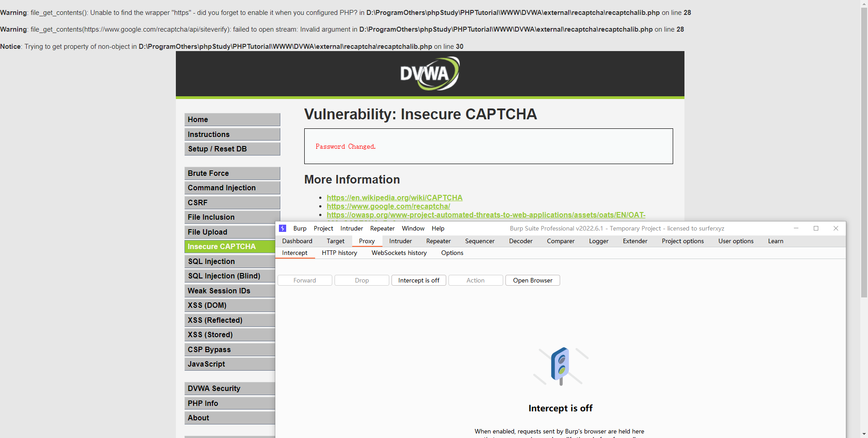Open the Help menu in Burp
The height and width of the screenshot is (438, 868).
438,228
